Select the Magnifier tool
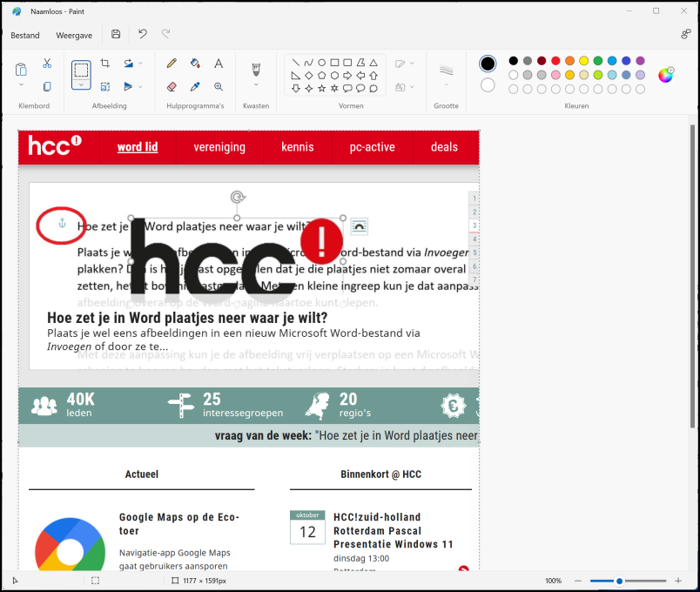The width and height of the screenshot is (700, 592). point(219,86)
